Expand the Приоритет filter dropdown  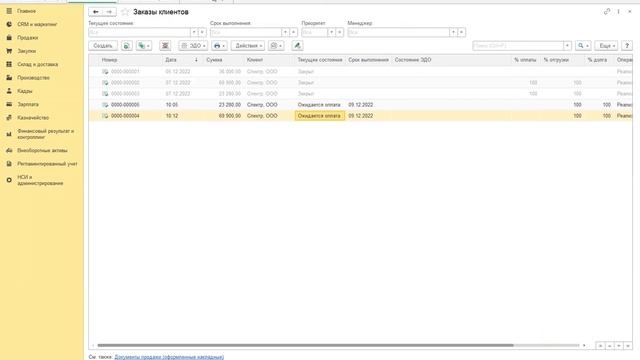[x=331, y=32]
